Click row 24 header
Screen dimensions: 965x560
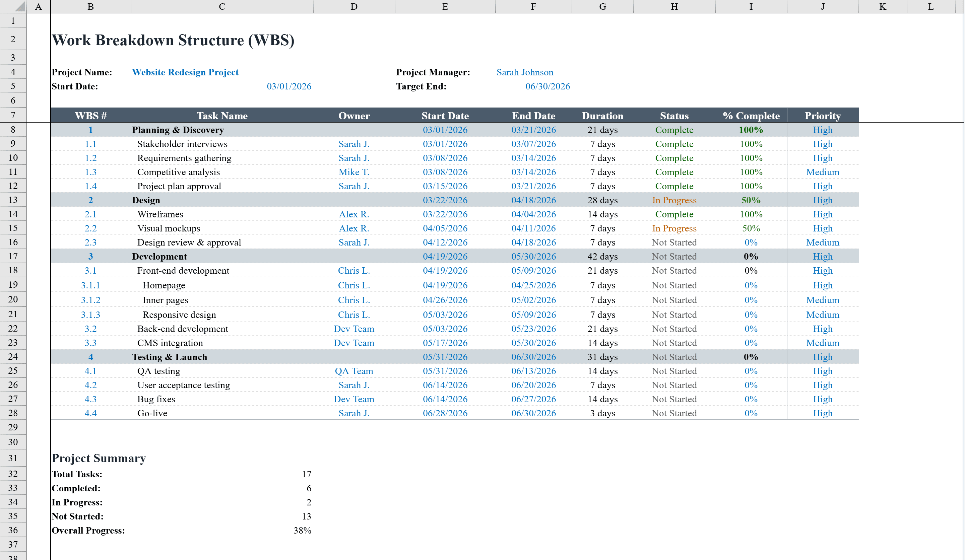pos(13,356)
